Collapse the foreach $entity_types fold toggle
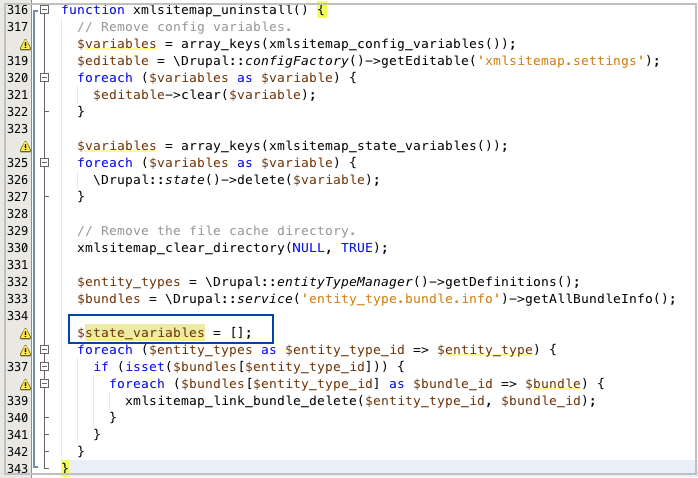Screen dimensions: 698x478 click(x=44, y=349)
